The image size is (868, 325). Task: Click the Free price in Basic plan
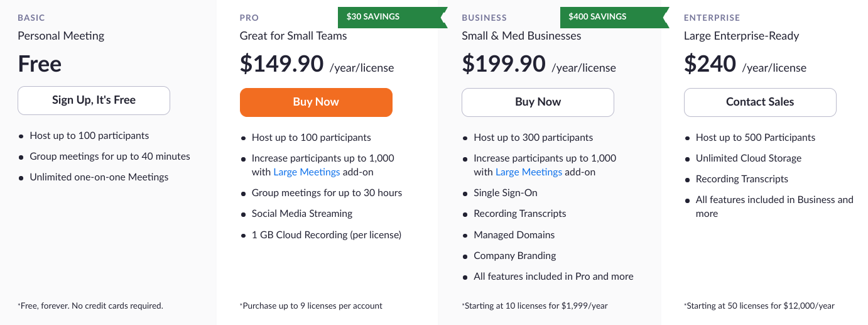pos(40,64)
